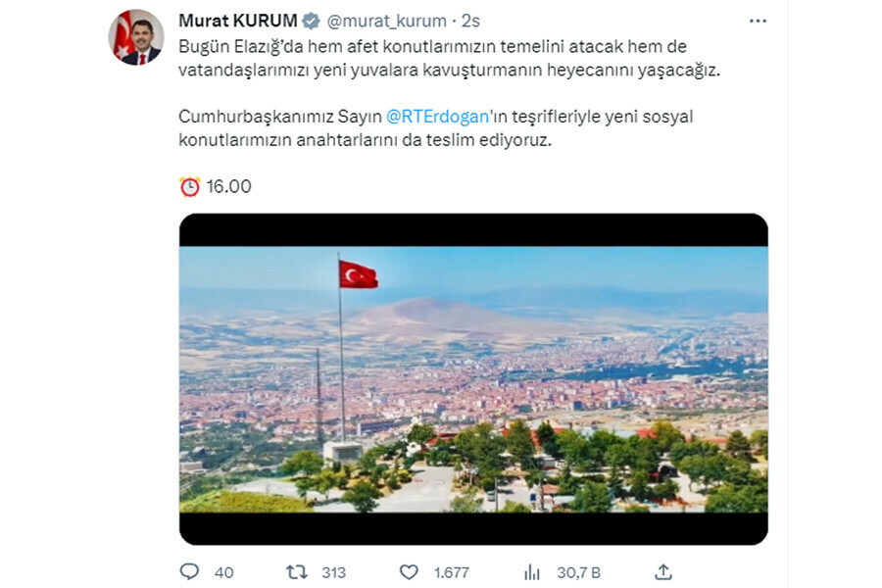
Task: Open the three-dot more options menu
Action: (x=758, y=21)
